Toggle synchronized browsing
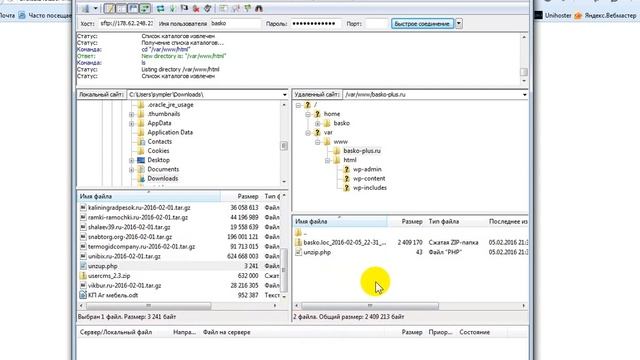This screenshot has height=360, width=640. pos(247,8)
